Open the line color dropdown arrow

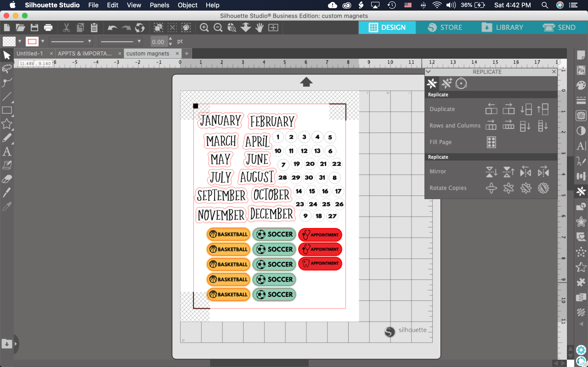click(x=43, y=41)
